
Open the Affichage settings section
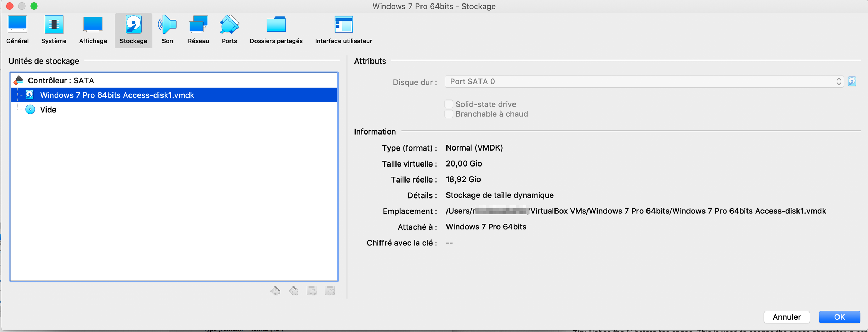coord(93,30)
